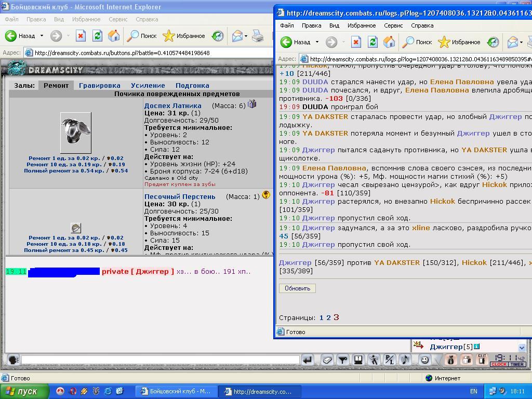532x399 pixels.
Task: Click the speaking head icon beside chat input
Action: click(13, 360)
